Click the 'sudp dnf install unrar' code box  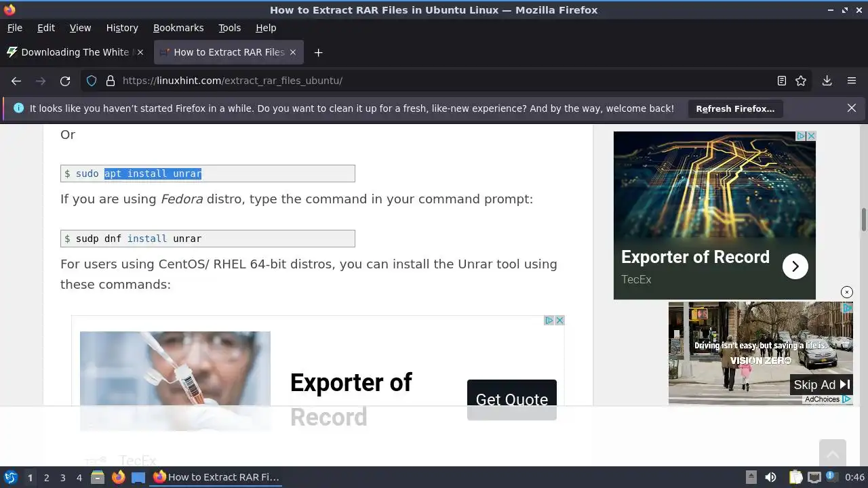(x=208, y=239)
